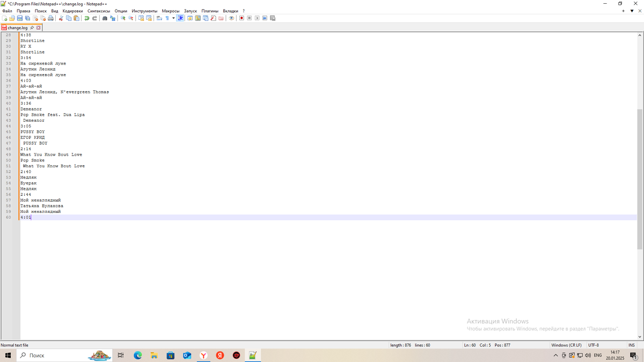Click line 'Арутин Леонид, N'evergreen Thomas'
Viewport: 644px width, 362px height.
[x=64, y=92]
